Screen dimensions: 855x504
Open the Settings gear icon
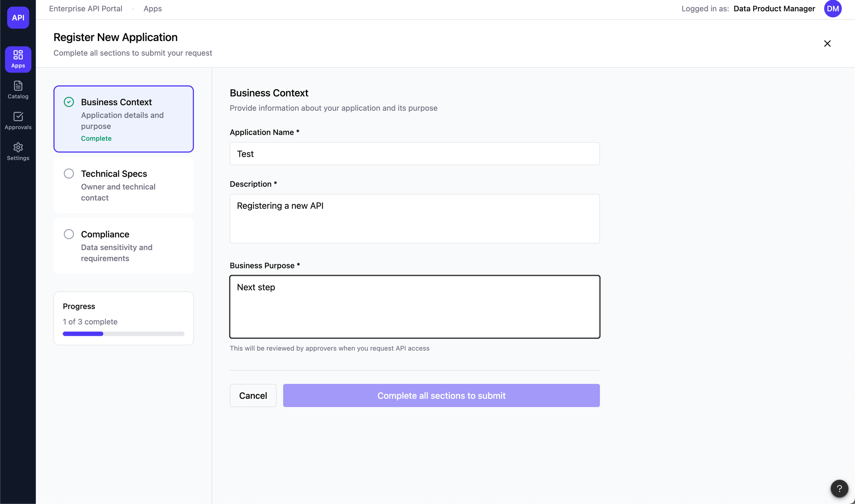coord(18,151)
